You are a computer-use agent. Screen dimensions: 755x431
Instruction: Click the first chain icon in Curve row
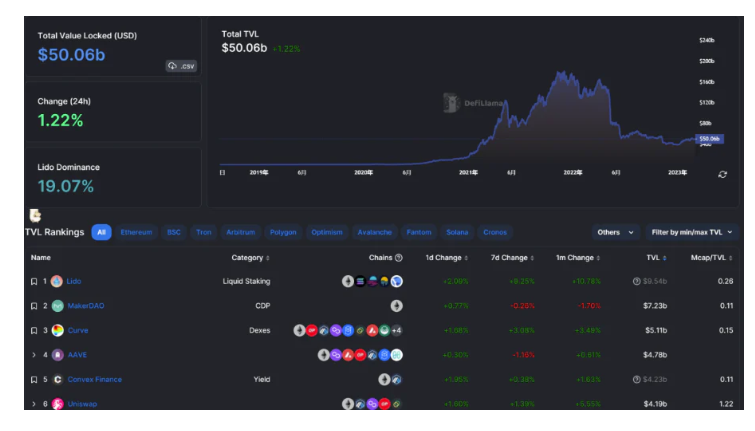pyautogui.click(x=299, y=330)
